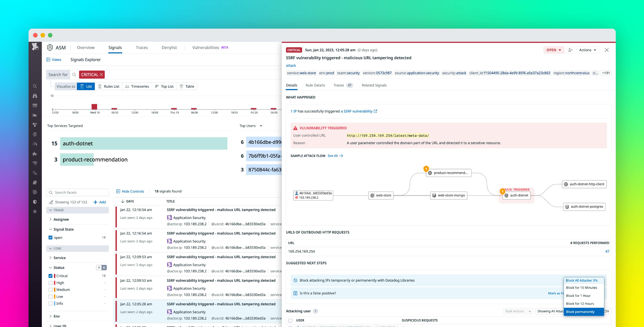Open the Security shield icon in sidebar
The width and height of the screenshot is (644, 327).
tap(35, 201)
